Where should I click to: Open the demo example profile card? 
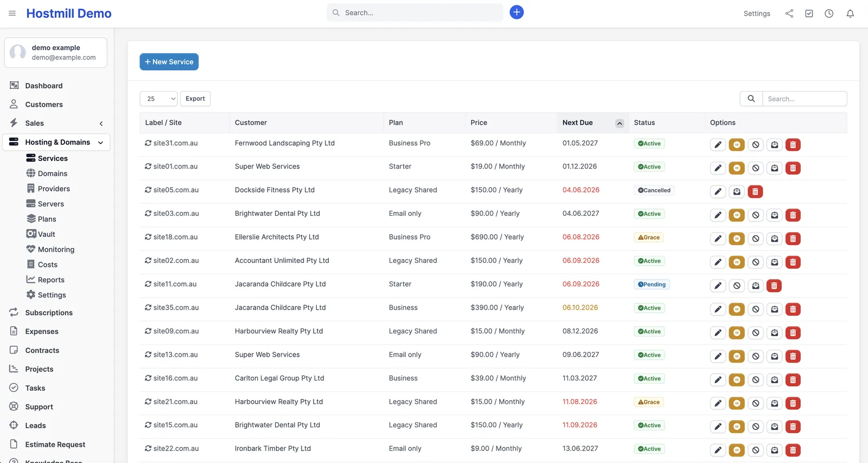click(56, 53)
